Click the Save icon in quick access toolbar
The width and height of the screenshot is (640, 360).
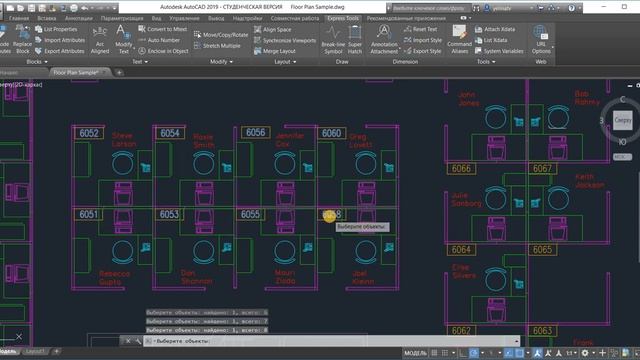click(31, 8)
